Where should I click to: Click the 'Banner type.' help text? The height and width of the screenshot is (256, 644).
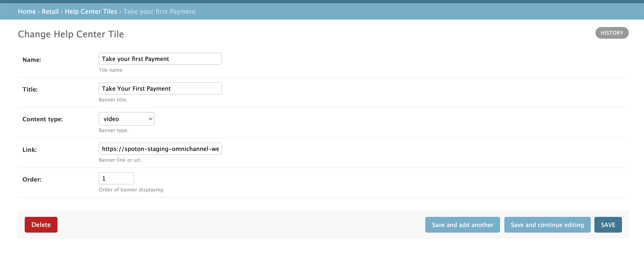click(x=114, y=130)
